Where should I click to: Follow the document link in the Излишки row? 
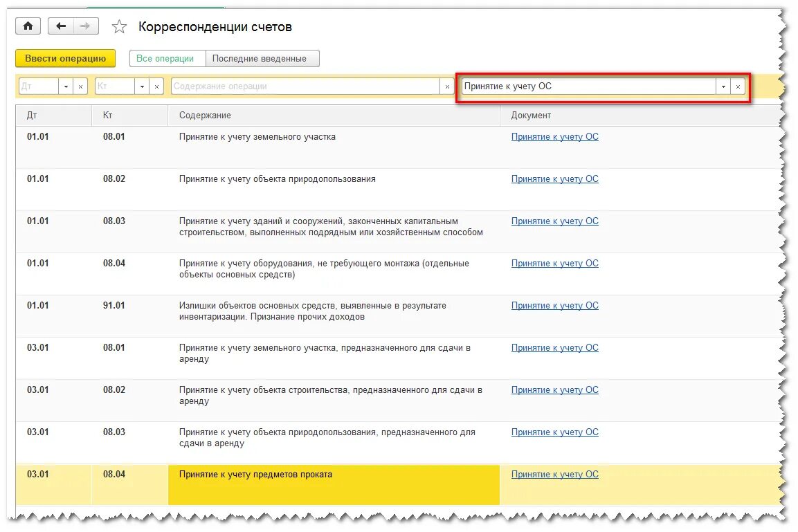click(x=554, y=305)
